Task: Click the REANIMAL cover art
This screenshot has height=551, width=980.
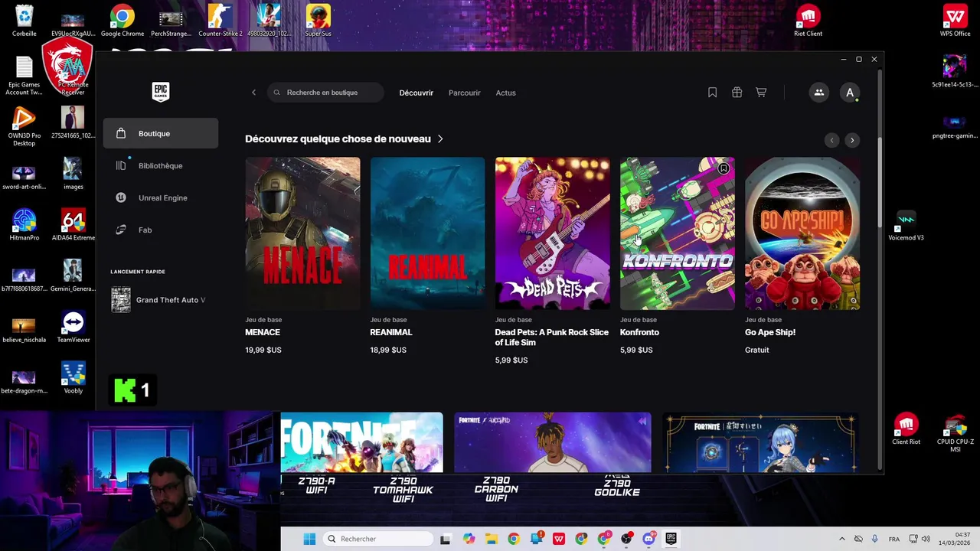Action: tap(427, 233)
